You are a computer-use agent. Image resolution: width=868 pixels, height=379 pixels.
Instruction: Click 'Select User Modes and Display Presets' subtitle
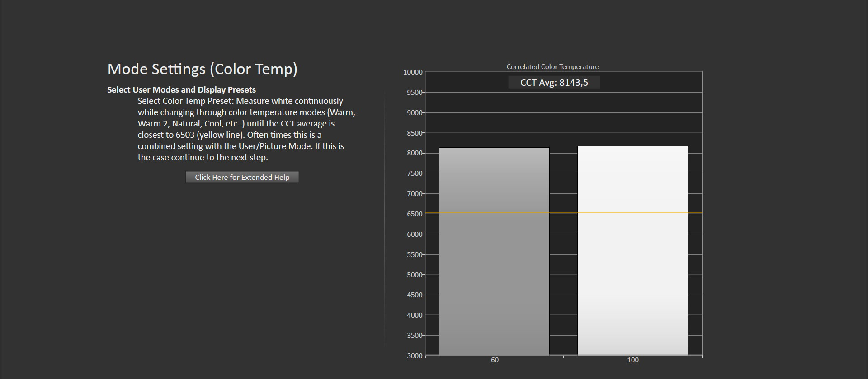tap(181, 89)
